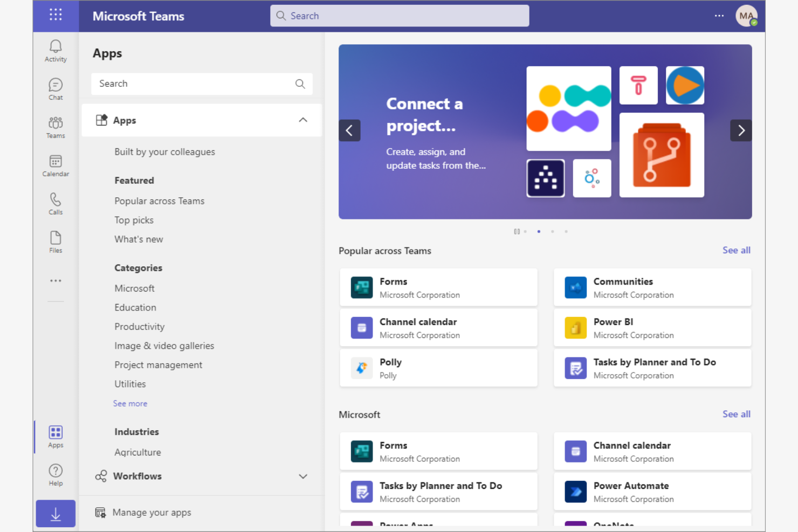Open the Polly app card
The image size is (798, 532).
tap(438, 368)
